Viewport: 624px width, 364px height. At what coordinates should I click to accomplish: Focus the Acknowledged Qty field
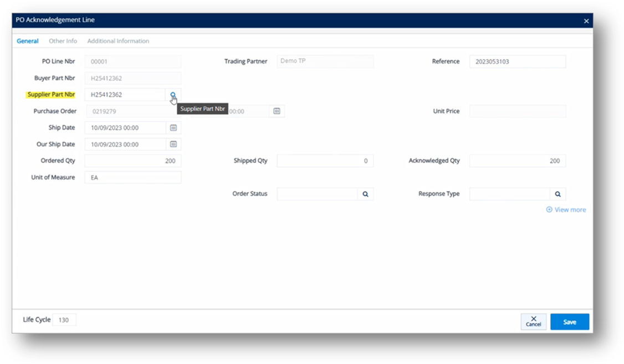tap(518, 161)
